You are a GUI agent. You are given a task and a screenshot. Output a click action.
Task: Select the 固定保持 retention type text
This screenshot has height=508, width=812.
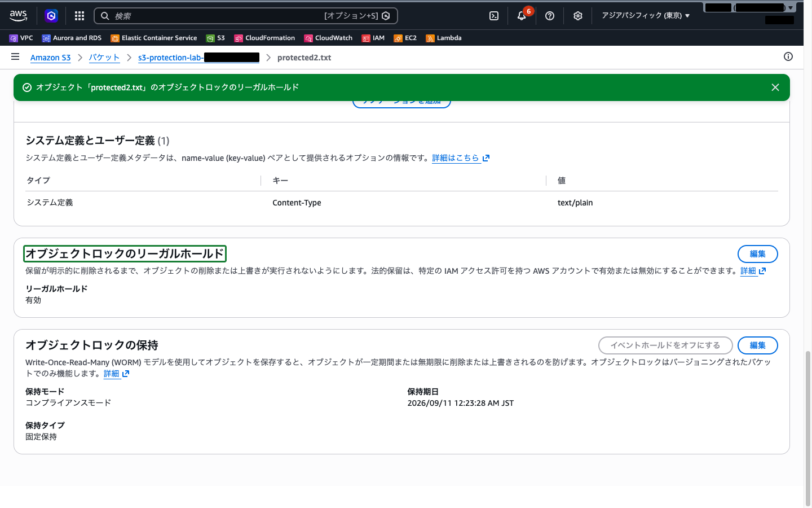41,437
